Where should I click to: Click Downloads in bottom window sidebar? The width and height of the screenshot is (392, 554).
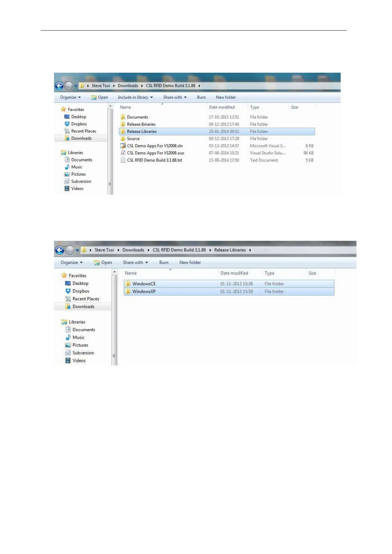[x=80, y=307]
